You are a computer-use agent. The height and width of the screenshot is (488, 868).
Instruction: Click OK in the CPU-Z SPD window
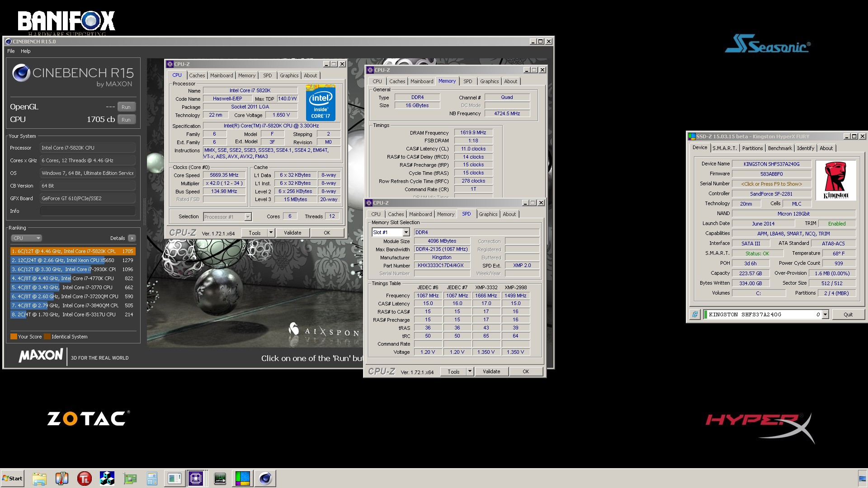526,371
